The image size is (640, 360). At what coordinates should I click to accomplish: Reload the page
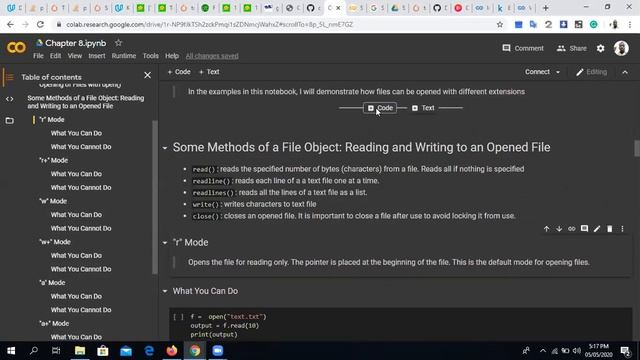coord(40,24)
